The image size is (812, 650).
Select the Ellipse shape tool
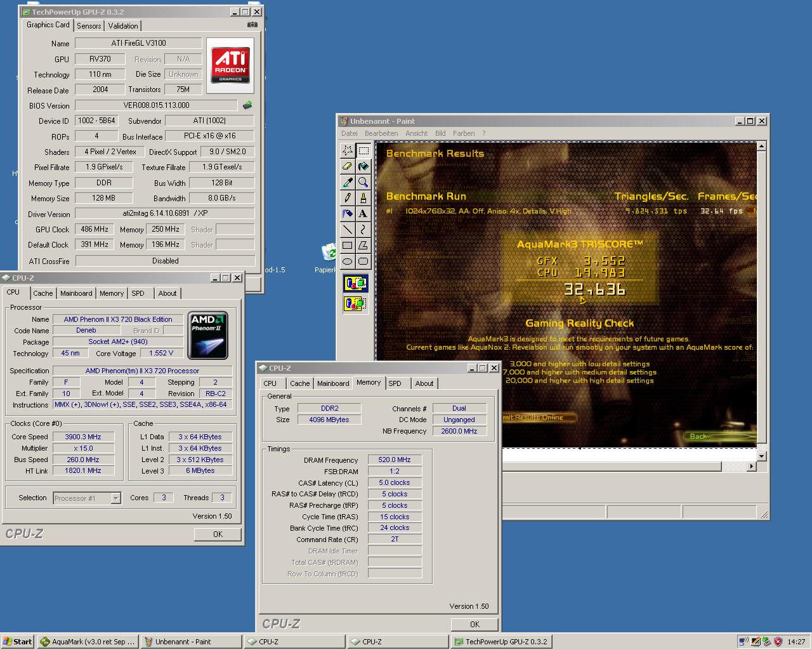pos(348,261)
